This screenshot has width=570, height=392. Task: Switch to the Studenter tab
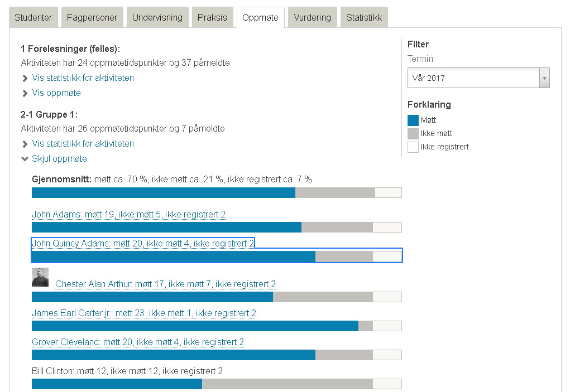coord(33,17)
